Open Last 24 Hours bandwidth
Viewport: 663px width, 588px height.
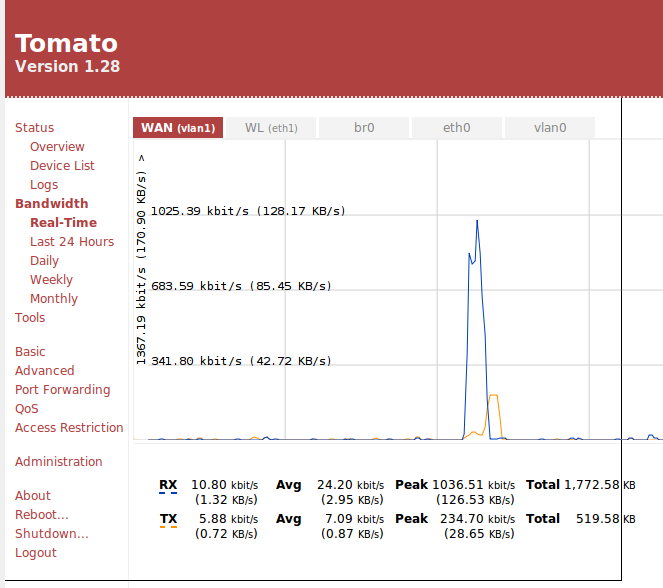72,242
